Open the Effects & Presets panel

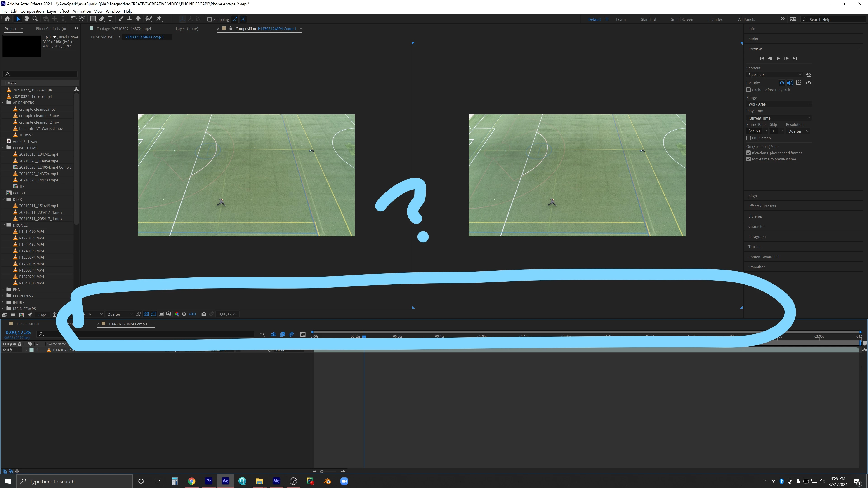(762, 206)
